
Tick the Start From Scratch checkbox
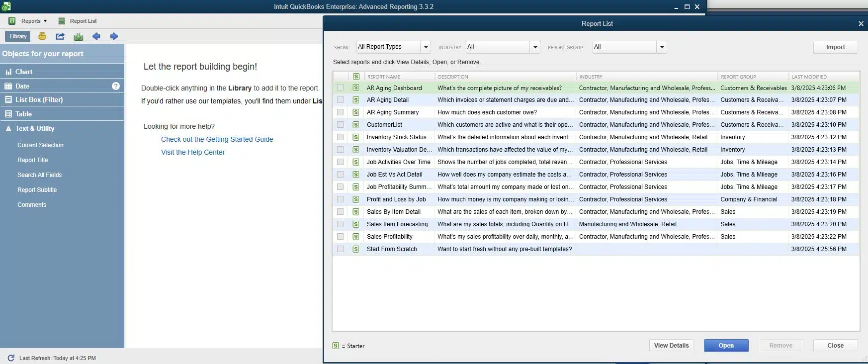[x=340, y=249]
